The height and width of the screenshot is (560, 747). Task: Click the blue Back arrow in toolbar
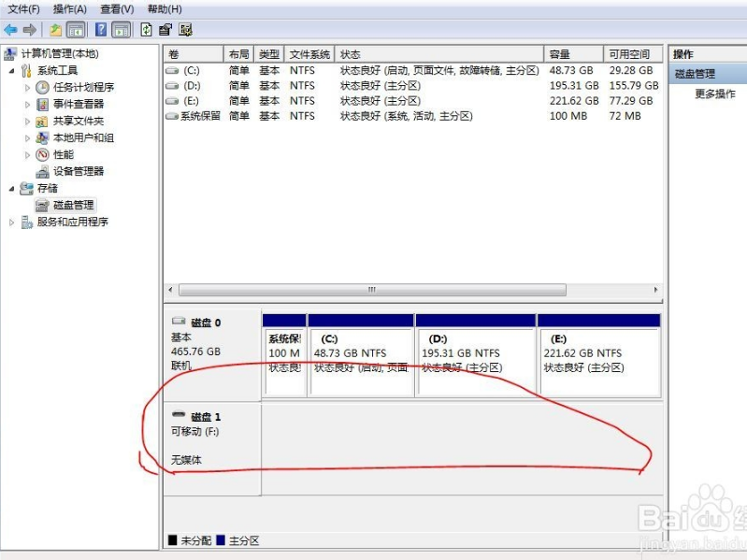tap(10, 30)
